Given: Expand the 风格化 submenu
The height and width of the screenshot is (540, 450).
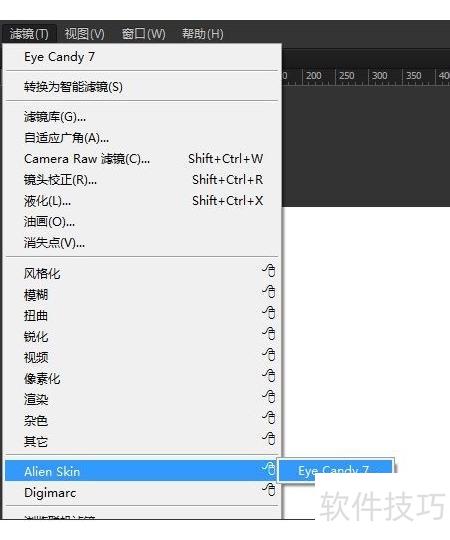Looking at the screenshot, I should click(x=142, y=273).
